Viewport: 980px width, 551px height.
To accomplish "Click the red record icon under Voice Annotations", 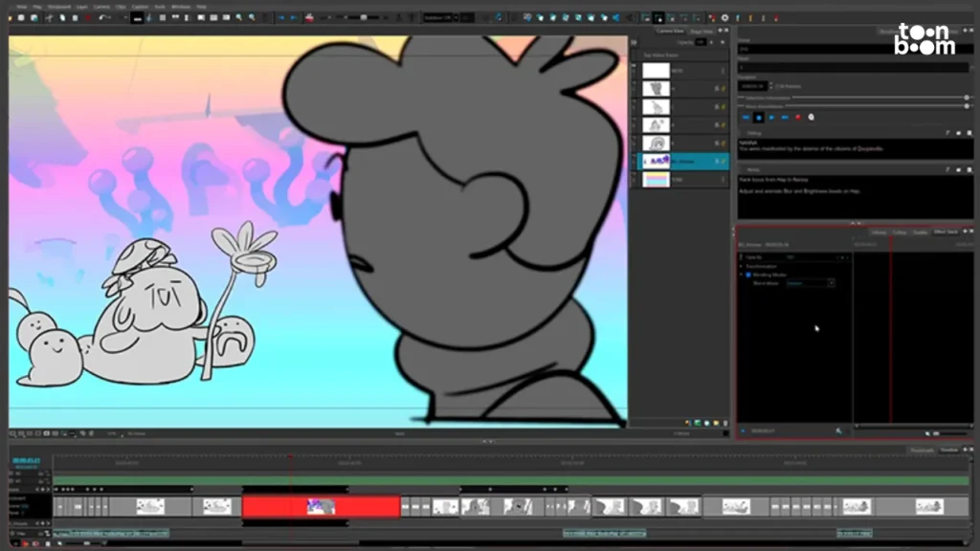I will point(796,117).
